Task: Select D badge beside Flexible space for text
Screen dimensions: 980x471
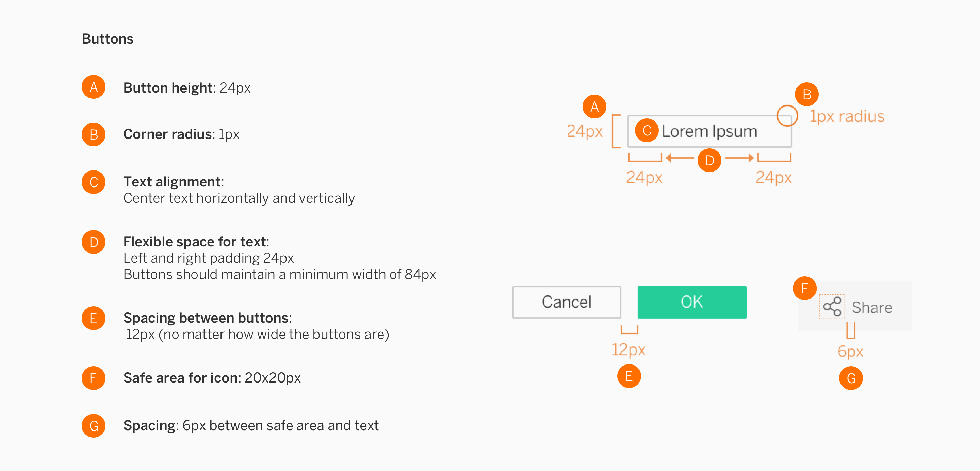Action: point(94,242)
